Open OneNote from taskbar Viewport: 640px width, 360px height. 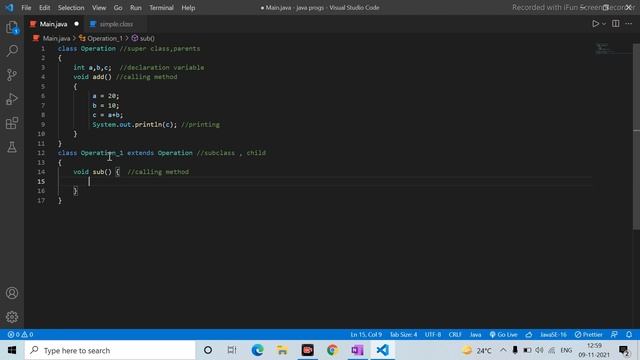pos(357,350)
